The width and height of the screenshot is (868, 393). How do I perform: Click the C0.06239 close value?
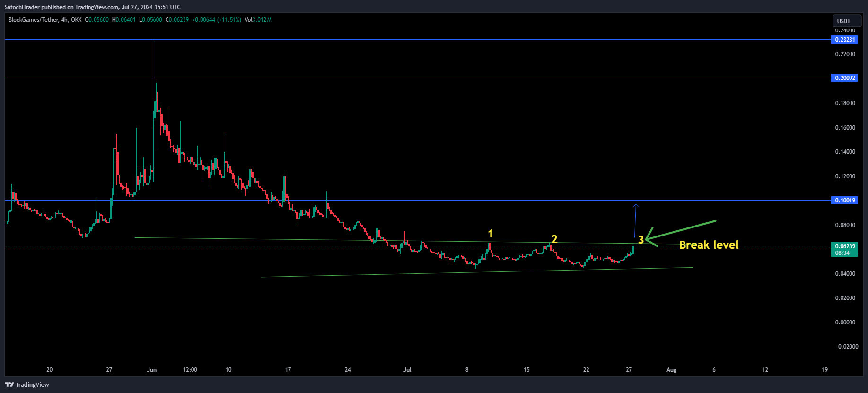[x=177, y=20]
